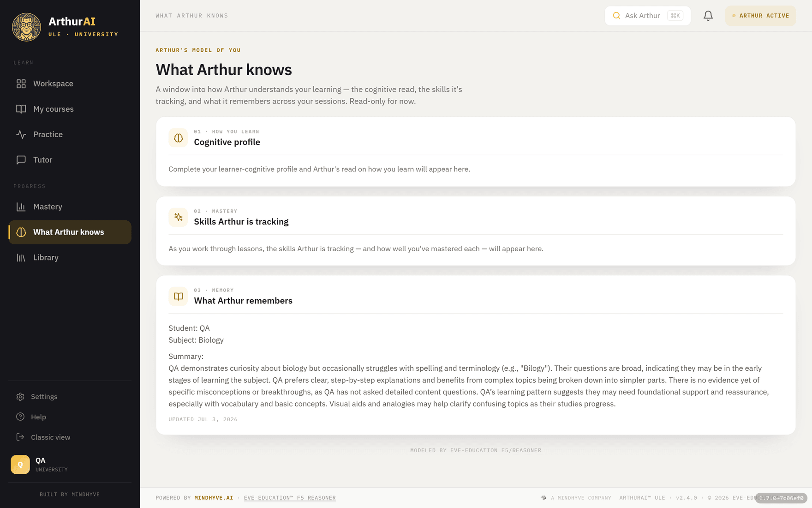This screenshot has width=812, height=508.
Task: Click the Arthur Active status pill
Action: tap(760, 16)
